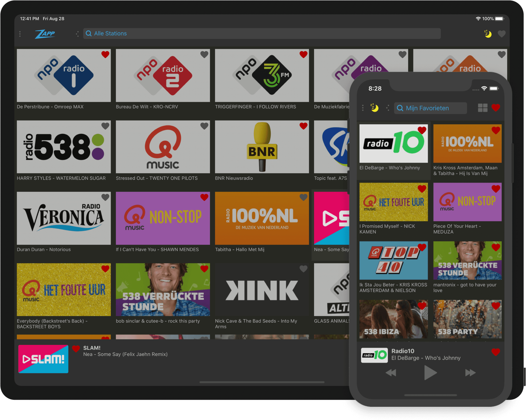Image resolution: width=526 pixels, height=420 pixels.
Task: Play the KINK tile
Action: (x=262, y=290)
